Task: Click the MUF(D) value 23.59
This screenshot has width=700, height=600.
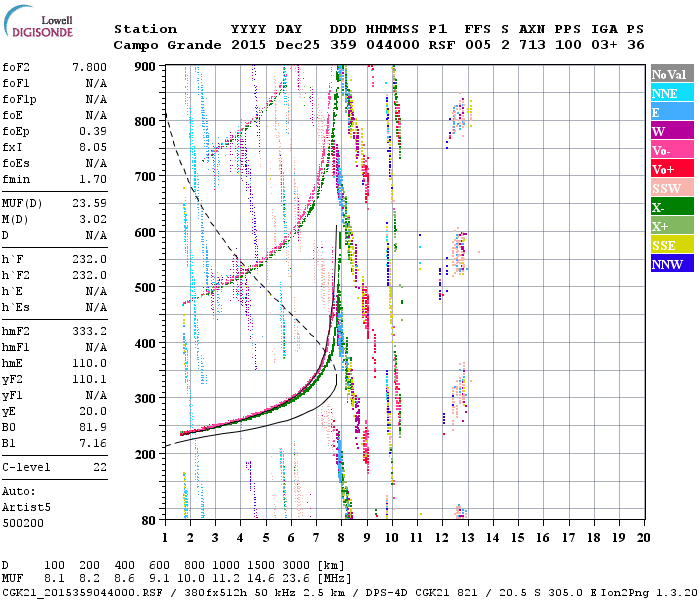Action: [90, 203]
